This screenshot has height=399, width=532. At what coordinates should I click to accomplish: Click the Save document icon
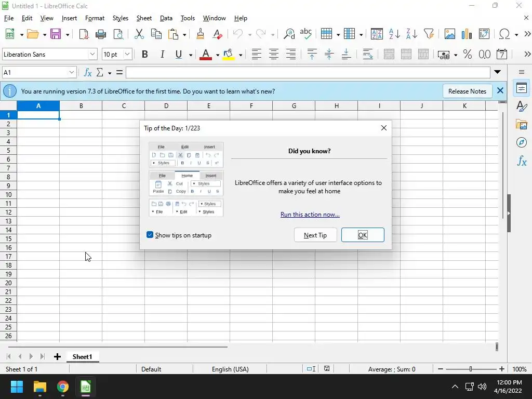(55, 34)
